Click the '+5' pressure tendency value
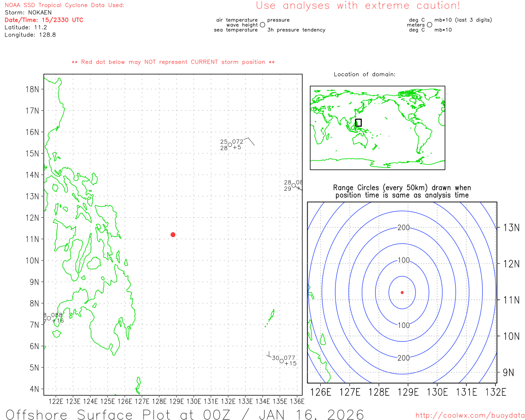525x420 pixels. 237,147
